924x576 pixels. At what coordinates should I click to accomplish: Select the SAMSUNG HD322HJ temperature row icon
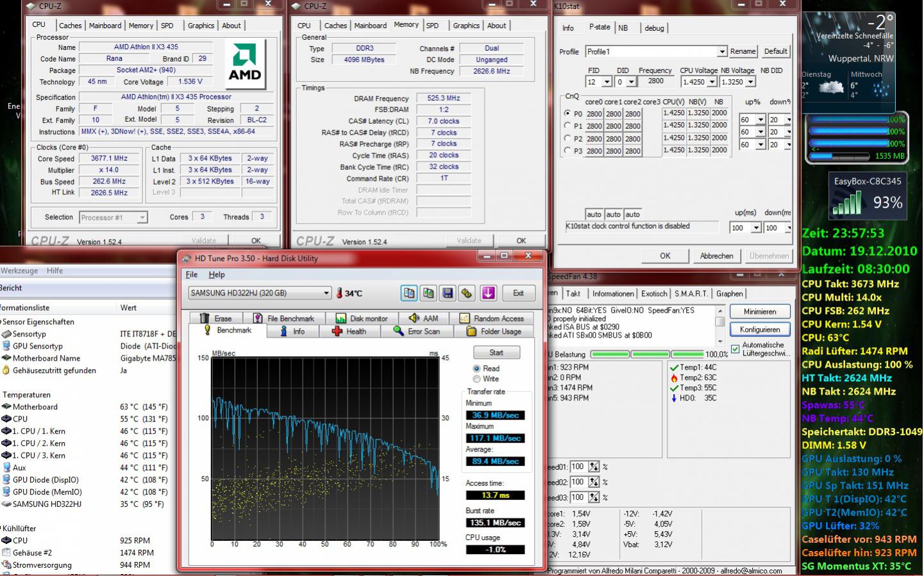click(6, 504)
